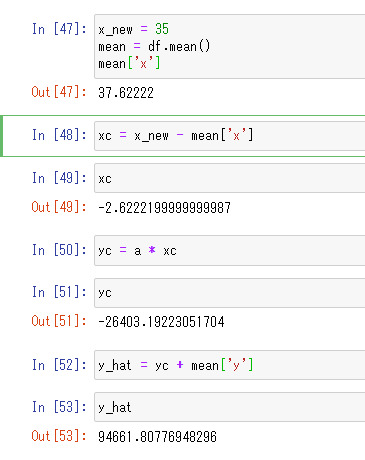The height and width of the screenshot is (460, 365).
Task: Select the In [50] prompt label
Action: tap(59, 250)
